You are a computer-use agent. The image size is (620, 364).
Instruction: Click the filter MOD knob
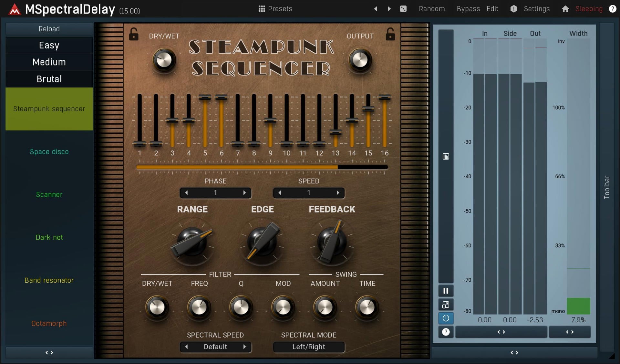[x=283, y=307]
